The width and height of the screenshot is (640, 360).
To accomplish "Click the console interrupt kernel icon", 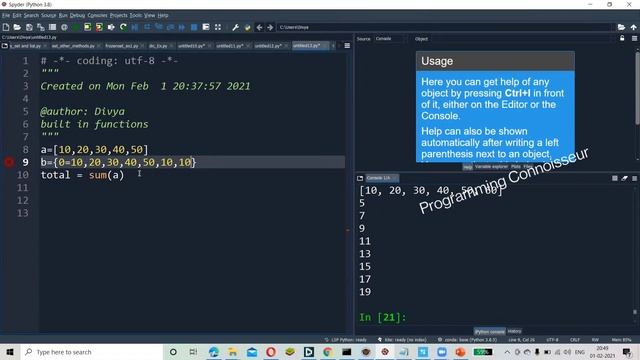I will point(615,178).
